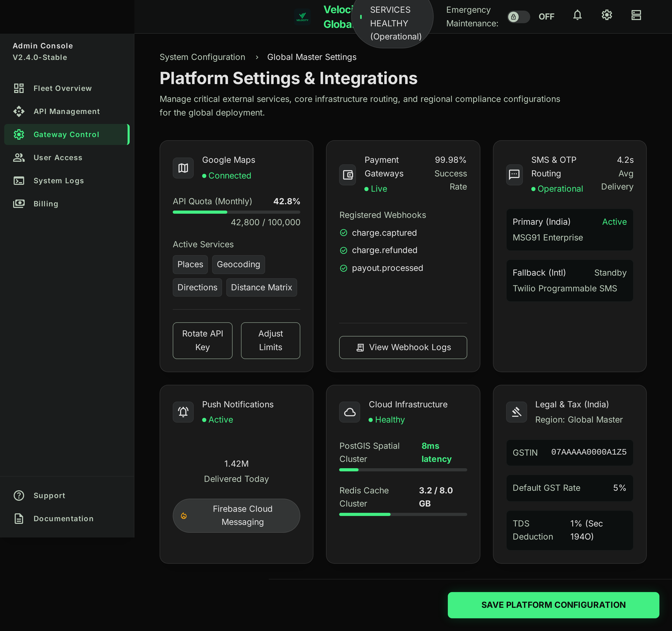Click Global Master Settings breadcrumb
The height and width of the screenshot is (631, 672).
click(312, 57)
